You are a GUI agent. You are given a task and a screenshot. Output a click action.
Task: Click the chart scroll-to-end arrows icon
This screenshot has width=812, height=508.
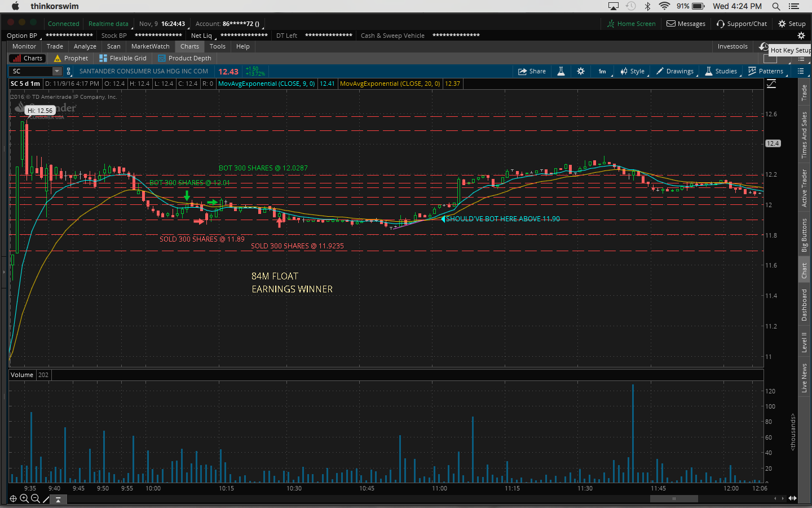[x=792, y=498]
